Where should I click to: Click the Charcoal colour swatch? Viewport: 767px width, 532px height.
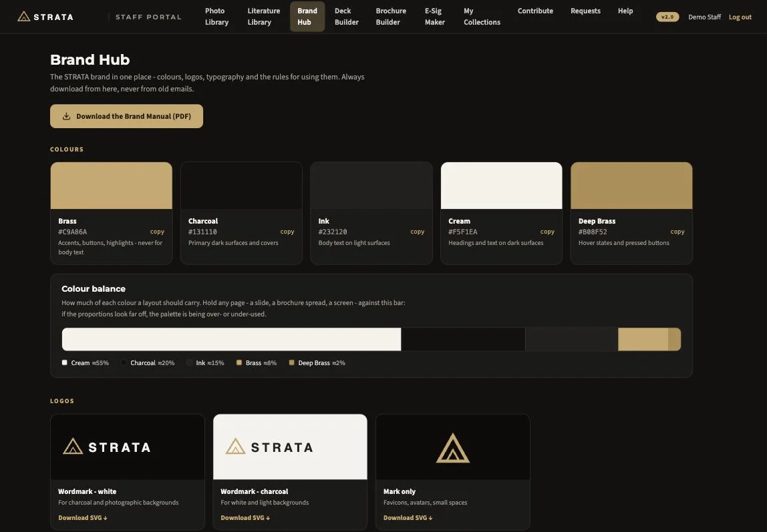pyautogui.click(x=242, y=186)
